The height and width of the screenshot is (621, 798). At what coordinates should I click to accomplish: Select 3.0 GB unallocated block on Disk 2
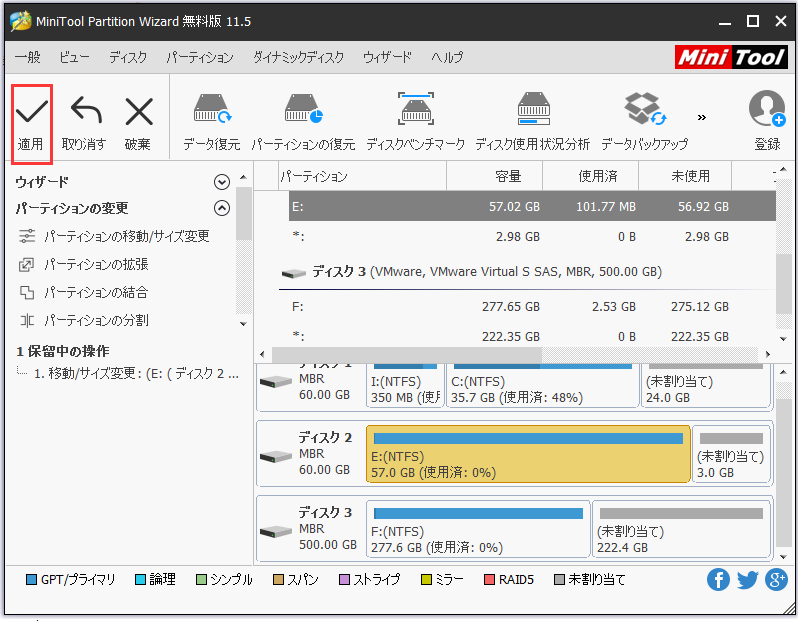pos(731,454)
